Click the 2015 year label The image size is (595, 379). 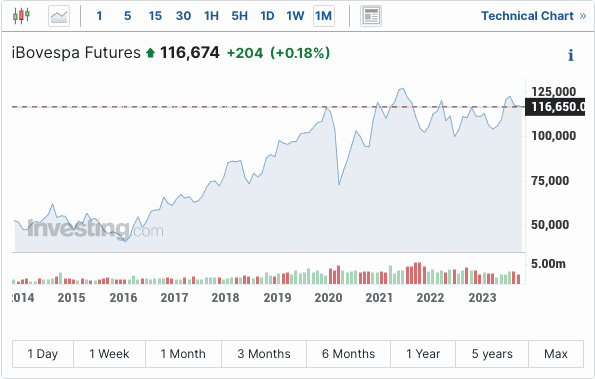pos(71,298)
